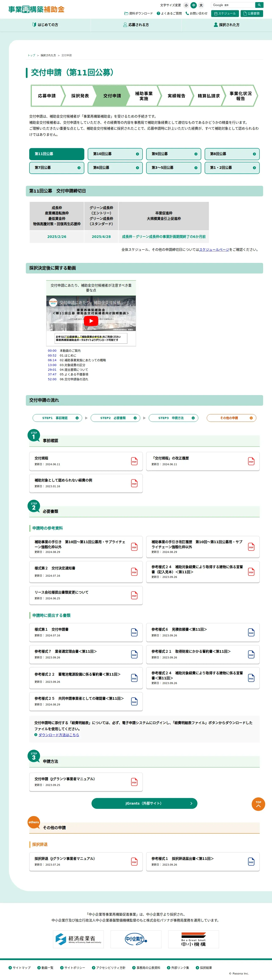Screen dimensions: 272x980
Task: Open 補助事業の手引き改訂履歴 PDF icon
Action: click(251, 547)
